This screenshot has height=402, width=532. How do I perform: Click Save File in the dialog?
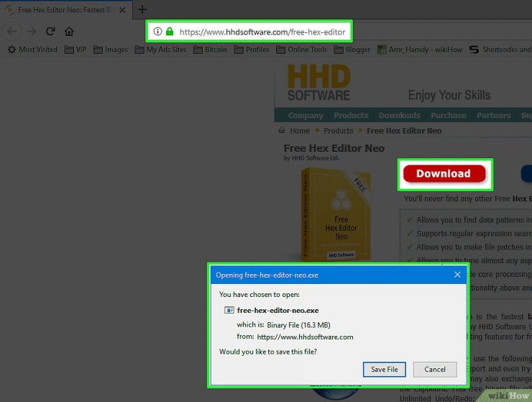click(x=385, y=370)
